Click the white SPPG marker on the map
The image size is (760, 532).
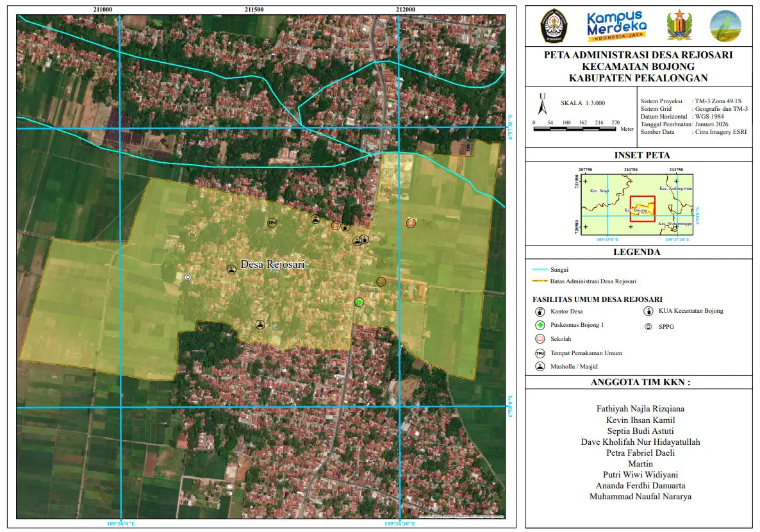coord(188,277)
